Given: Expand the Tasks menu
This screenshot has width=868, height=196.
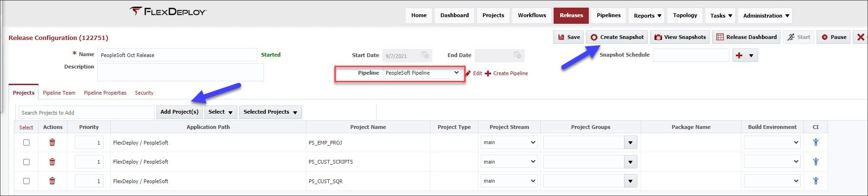Looking at the screenshot, I should (x=721, y=15).
